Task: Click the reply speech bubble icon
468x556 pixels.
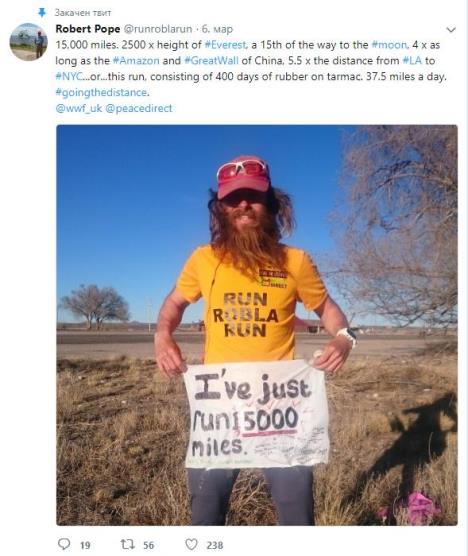Action: [x=64, y=544]
